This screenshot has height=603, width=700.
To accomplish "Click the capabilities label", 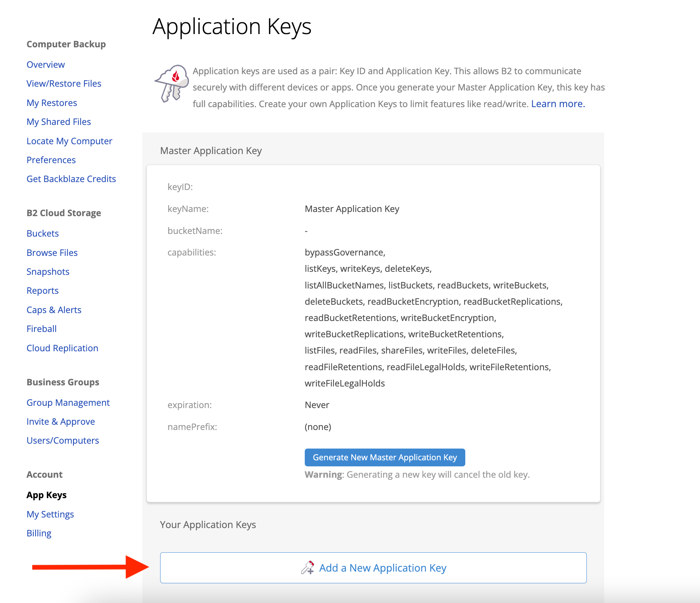I will (192, 252).
